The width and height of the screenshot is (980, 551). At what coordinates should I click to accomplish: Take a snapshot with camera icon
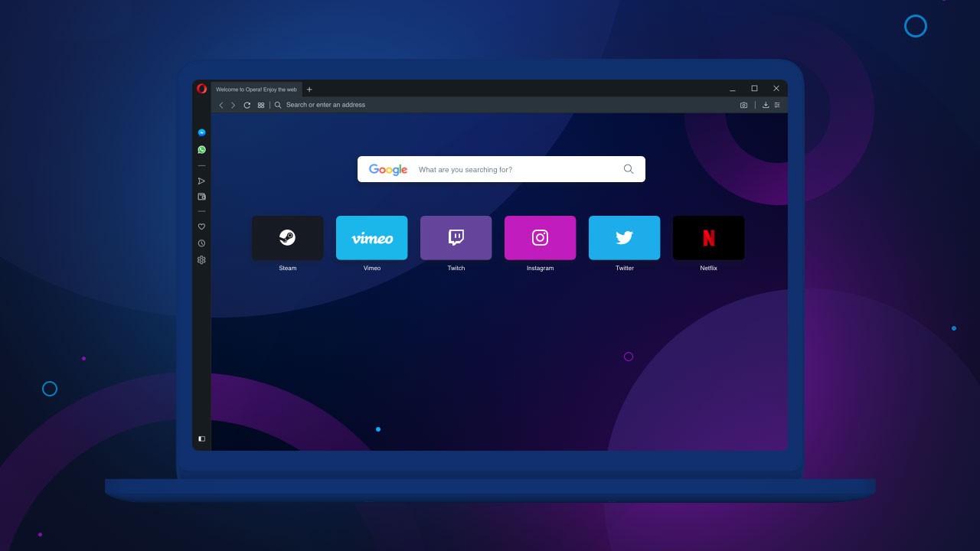click(x=743, y=105)
